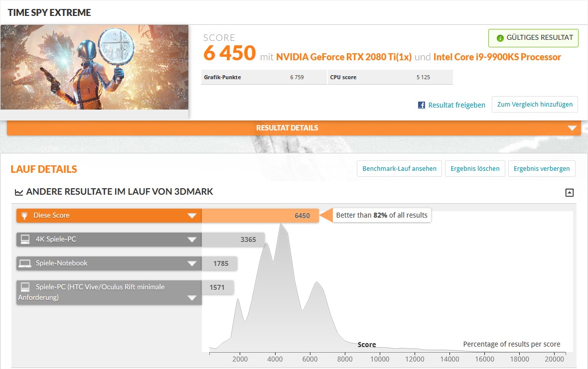Click the chart icon beside Andere Resultate heading
Screen dimensions: 588x369
point(19,192)
